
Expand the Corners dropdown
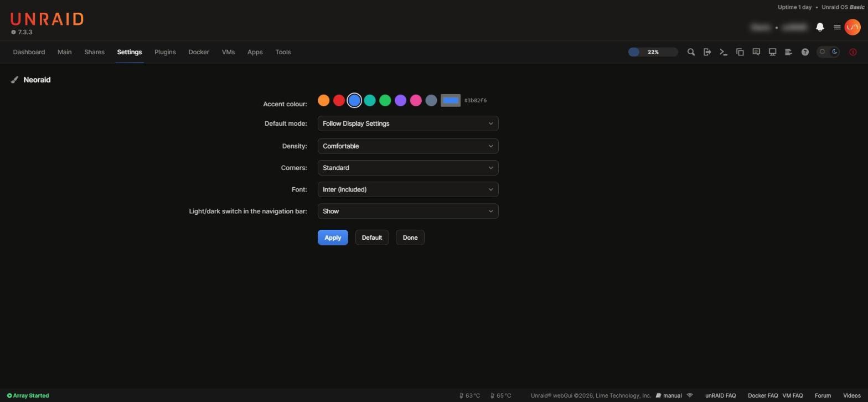tap(408, 168)
